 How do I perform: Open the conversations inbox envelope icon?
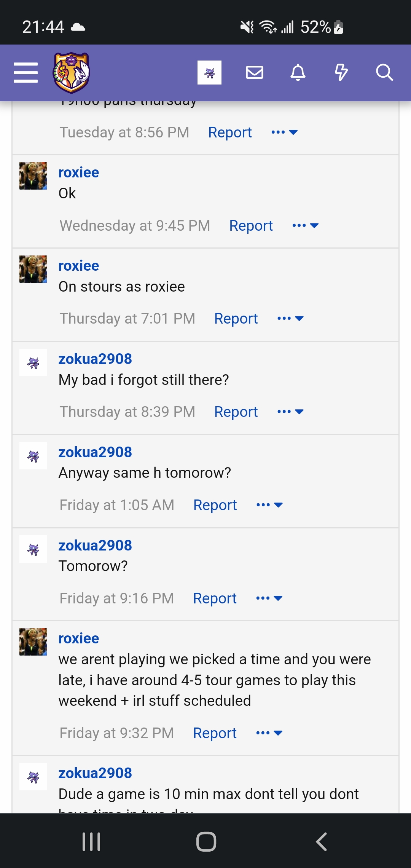click(x=255, y=72)
